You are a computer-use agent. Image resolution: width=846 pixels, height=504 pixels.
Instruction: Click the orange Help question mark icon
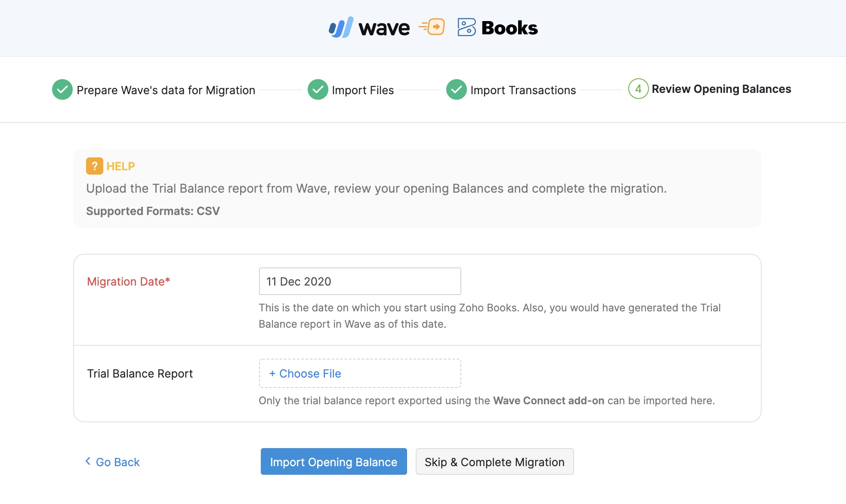click(x=94, y=166)
